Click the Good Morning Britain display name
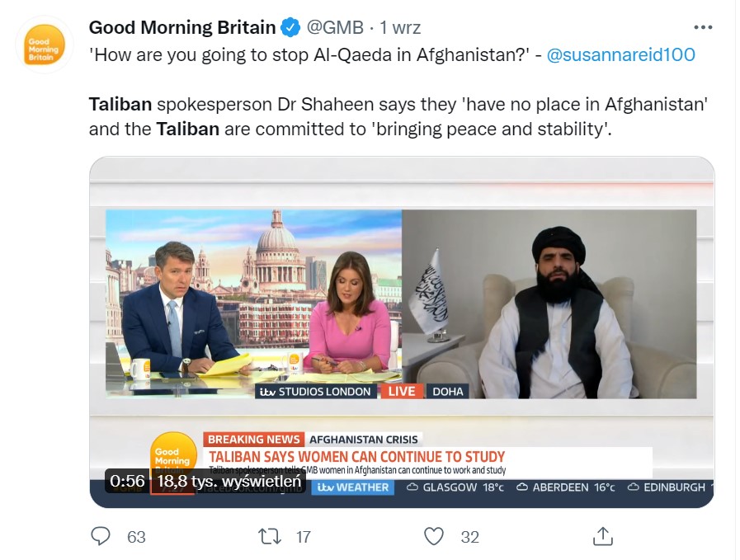The image size is (740, 560). pyautogui.click(x=182, y=27)
